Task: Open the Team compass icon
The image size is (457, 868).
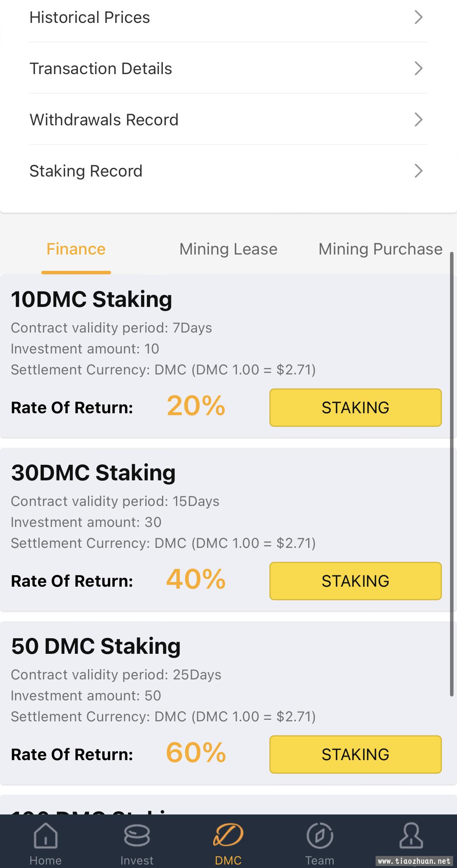Action: tap(320, 835)
